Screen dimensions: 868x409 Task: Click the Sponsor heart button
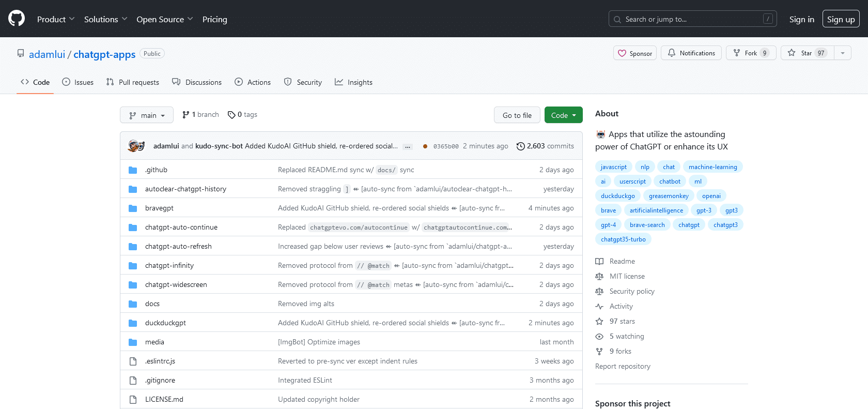pyautogui.click(x=635, y=53)
